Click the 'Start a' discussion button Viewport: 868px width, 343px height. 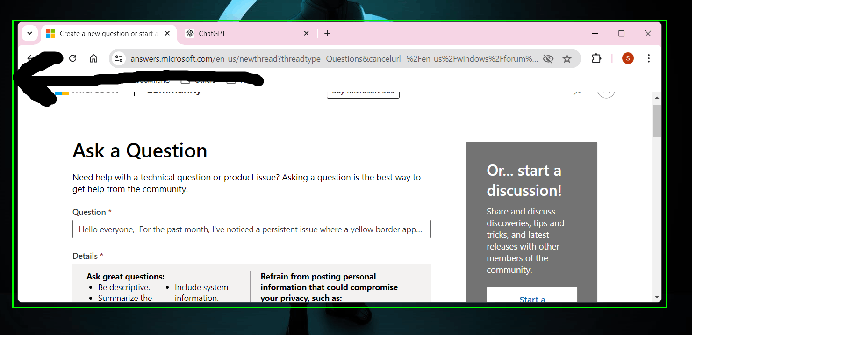click(532, 295)
